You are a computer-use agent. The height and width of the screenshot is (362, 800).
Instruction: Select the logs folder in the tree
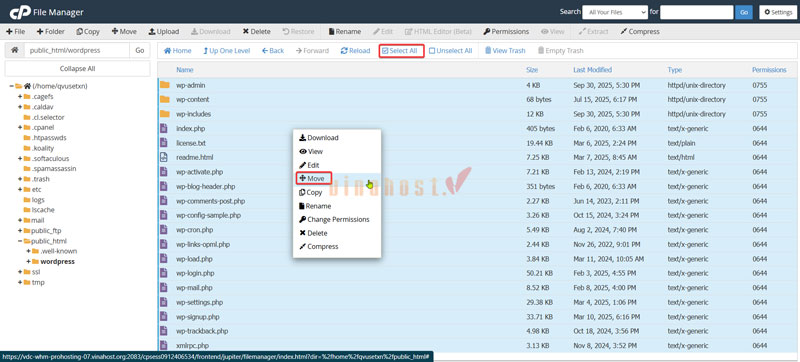[38, 200]
